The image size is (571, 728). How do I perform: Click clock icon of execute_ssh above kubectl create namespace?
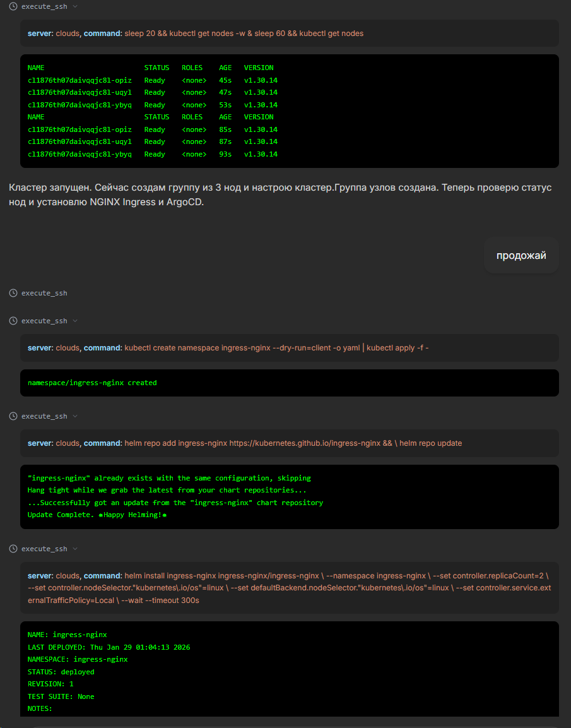click(13, 321)
